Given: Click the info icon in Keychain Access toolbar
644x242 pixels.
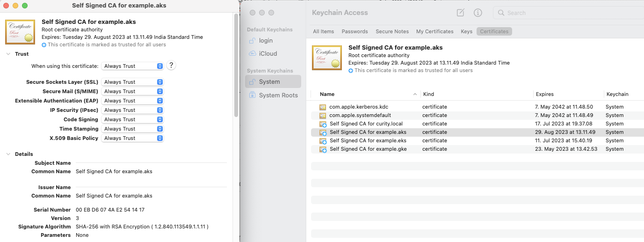Looking at the screenshot, I should tap(478, 13).
